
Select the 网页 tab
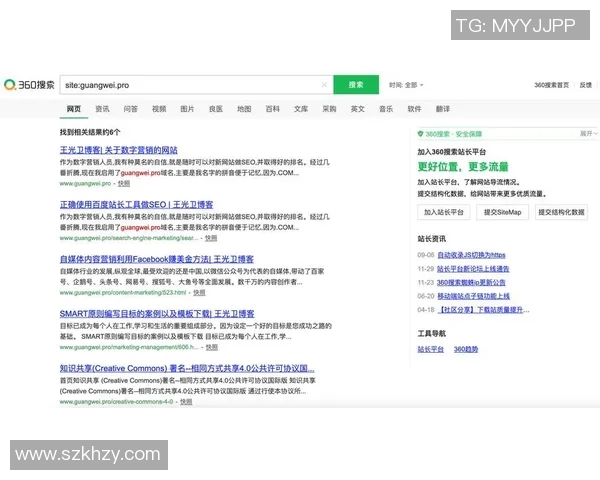pyautogui.click(x=74, y=109)
